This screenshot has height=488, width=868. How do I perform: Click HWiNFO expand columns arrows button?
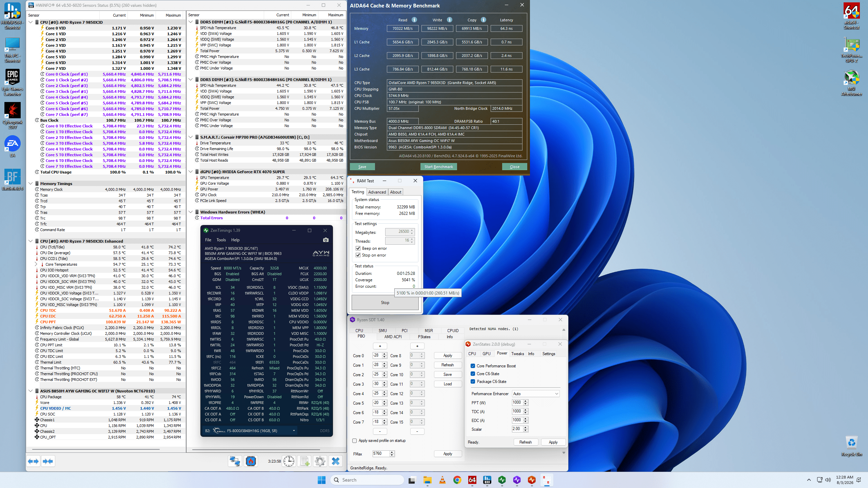pyautogui.click(x=33, y=461)
